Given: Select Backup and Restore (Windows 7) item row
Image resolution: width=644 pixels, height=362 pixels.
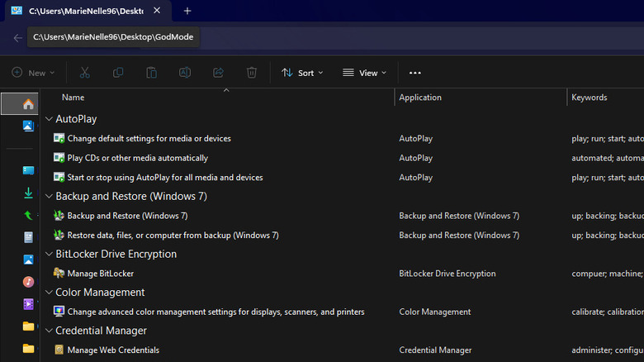Looking at the screenshot, I should pos(127,216).
